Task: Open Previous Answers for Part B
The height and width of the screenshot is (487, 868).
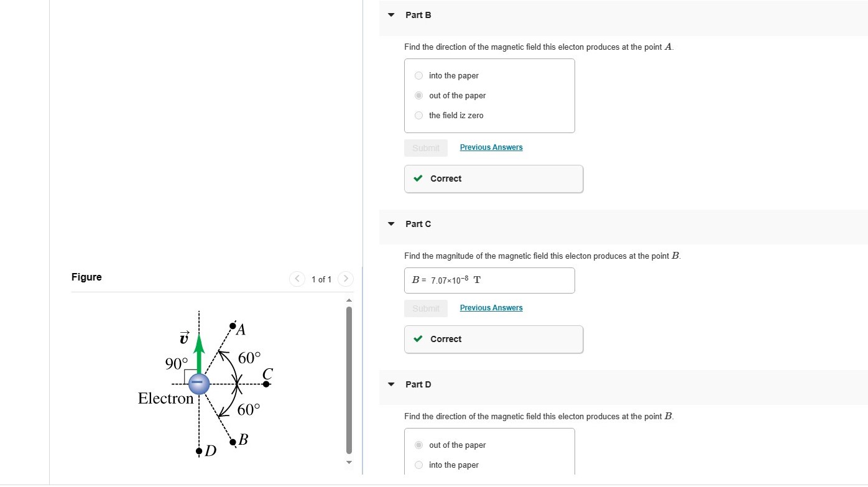Action: click(x=491, y=147)
